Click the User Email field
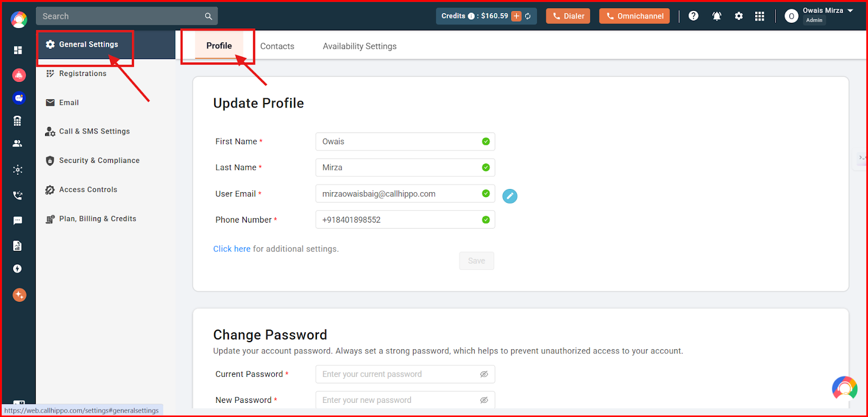868x417 pixels. click(405, 194)
